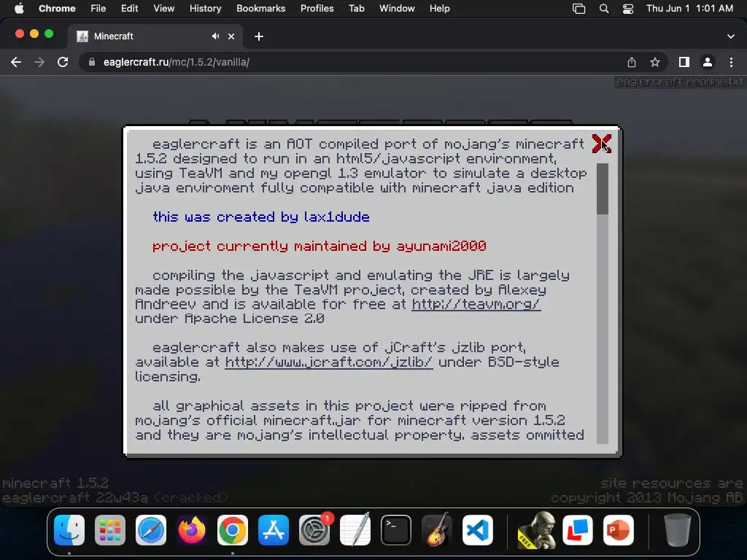Click green fullscreen window button

tap(49, 34)
